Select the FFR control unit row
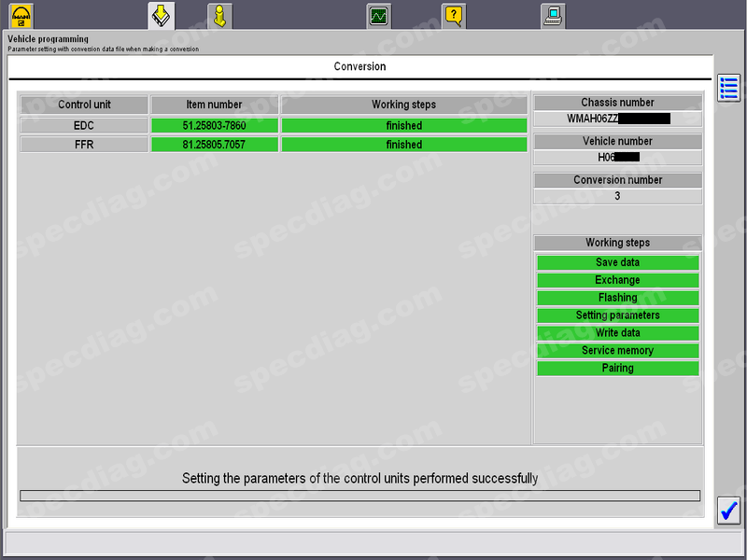 [x=84, y=145]
